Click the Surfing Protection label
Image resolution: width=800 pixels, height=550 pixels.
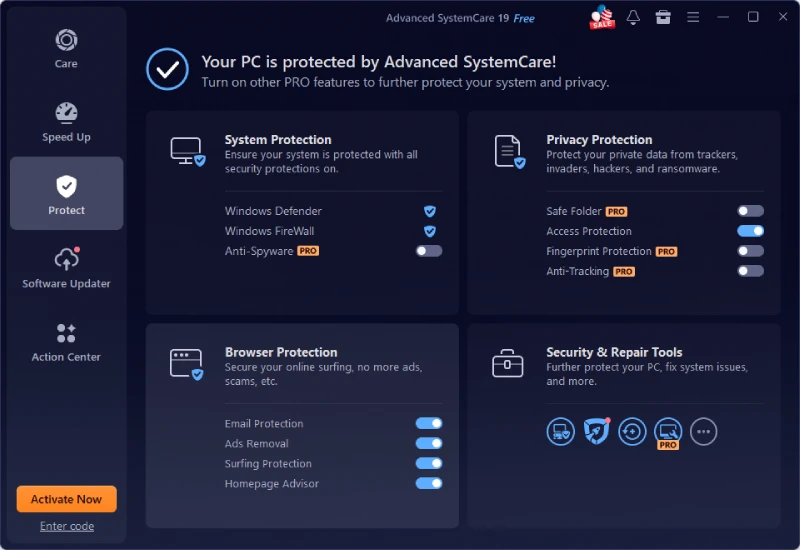point(268,463)
